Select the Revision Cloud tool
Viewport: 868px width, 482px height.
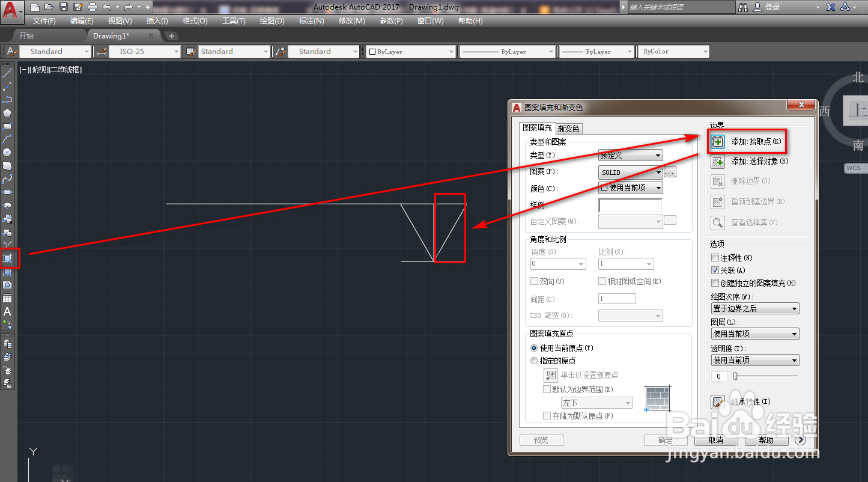tap(8, 166)
